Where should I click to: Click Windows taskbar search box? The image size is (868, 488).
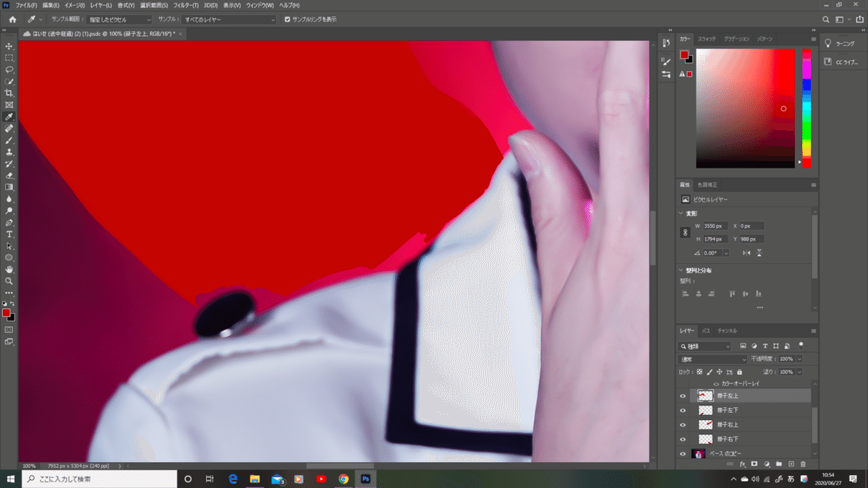[98, 479]
